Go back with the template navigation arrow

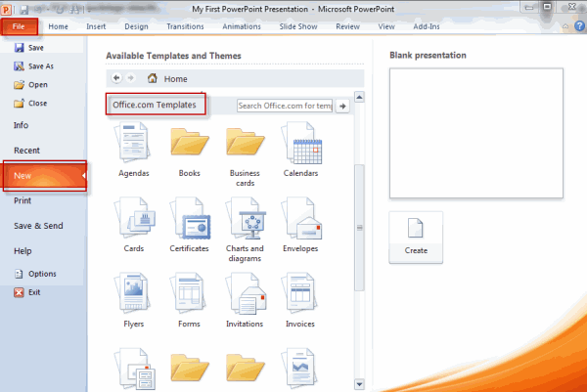tap(116, 78)
